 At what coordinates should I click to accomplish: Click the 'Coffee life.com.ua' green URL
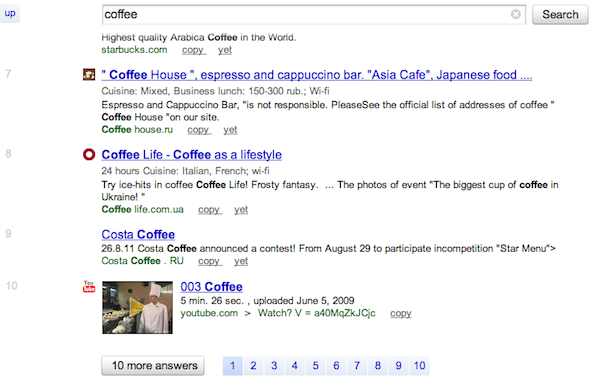[x=142, y=210]
